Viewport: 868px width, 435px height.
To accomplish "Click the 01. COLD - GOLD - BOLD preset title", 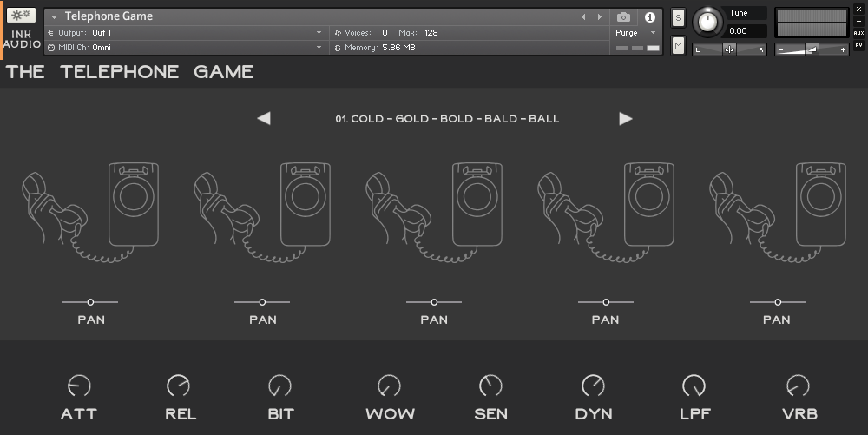I will point(447,119).
